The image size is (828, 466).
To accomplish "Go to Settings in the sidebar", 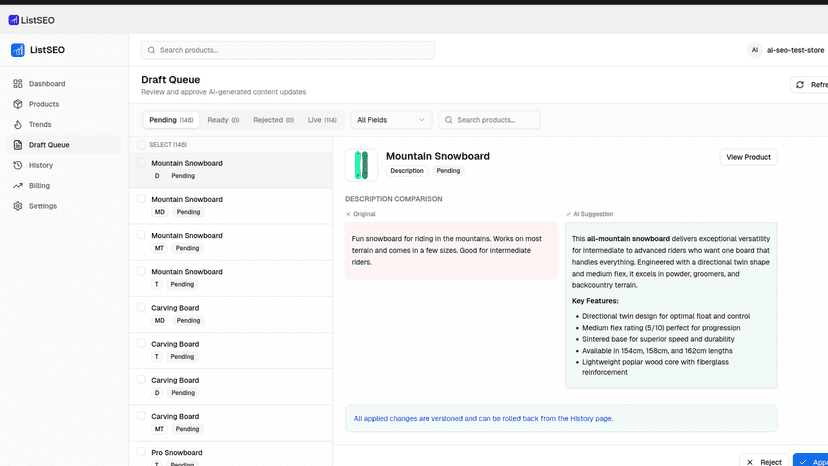I will point(63,206).
